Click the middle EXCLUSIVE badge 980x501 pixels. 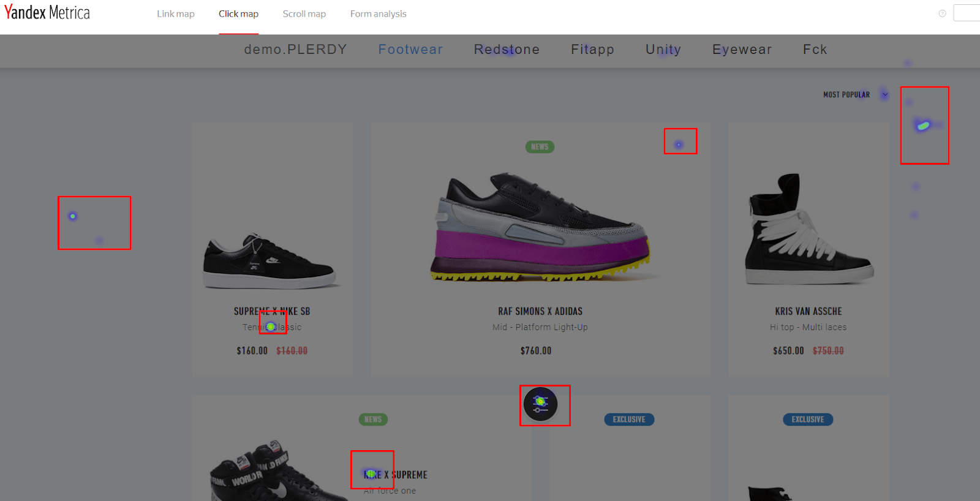pos(629,420)
